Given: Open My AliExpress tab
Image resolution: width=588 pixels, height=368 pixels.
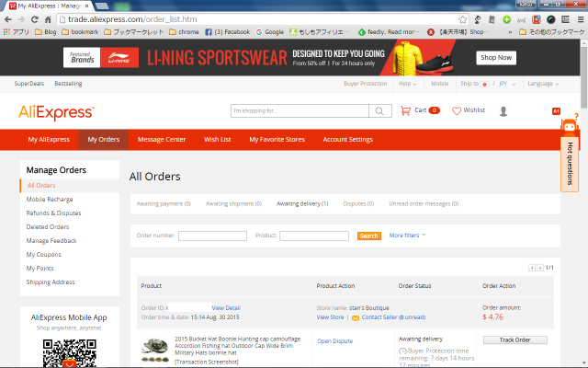Looking at the screenshot, I should click(x=49, y=140).
